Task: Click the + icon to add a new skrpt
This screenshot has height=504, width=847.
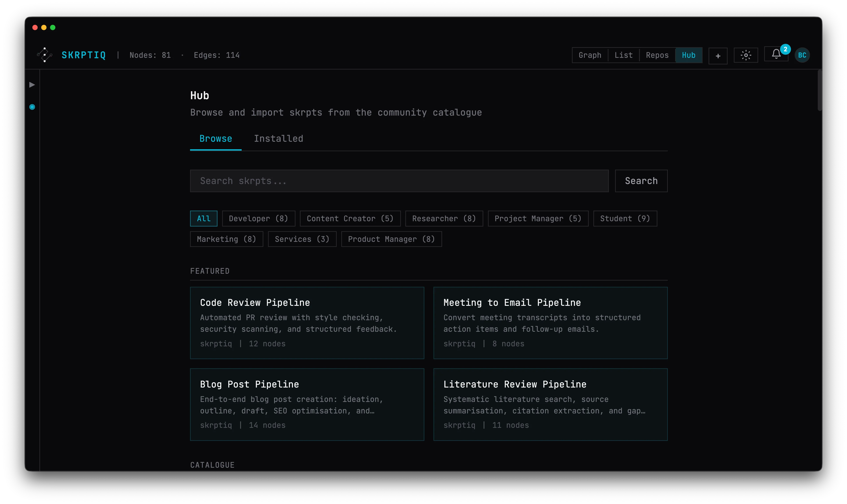Action: [x=718, y=55]
